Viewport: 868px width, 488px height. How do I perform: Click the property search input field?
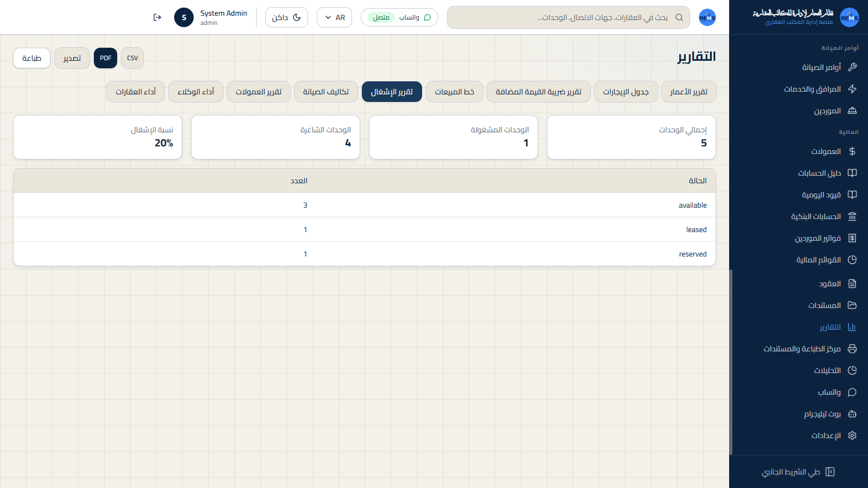(x=569, y=17)
